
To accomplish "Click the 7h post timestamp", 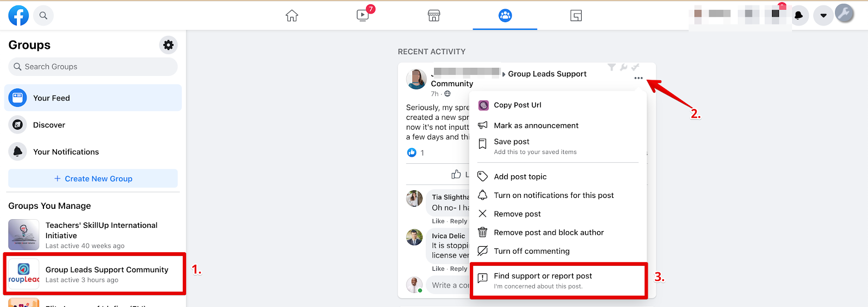I will (x=435, y=94).
